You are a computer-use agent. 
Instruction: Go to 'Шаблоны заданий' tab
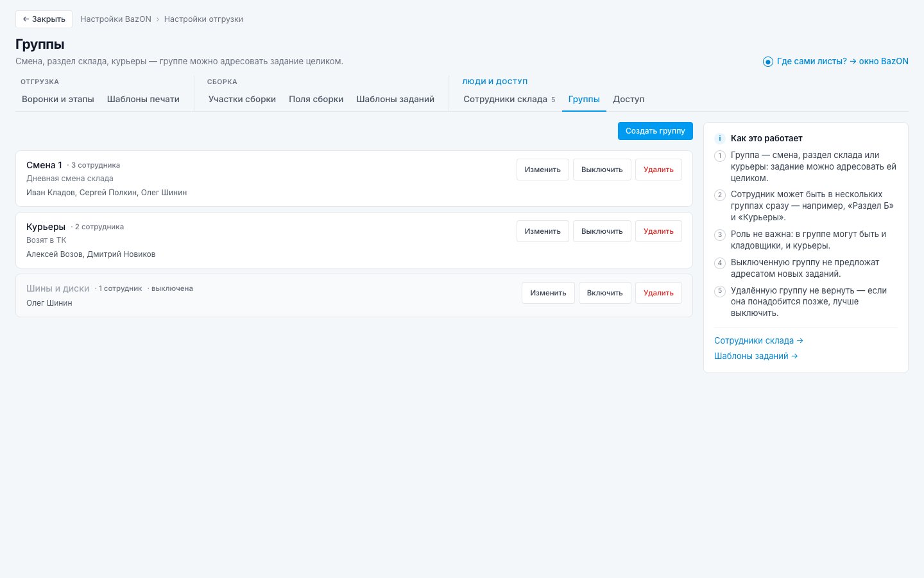coord(395,99)
